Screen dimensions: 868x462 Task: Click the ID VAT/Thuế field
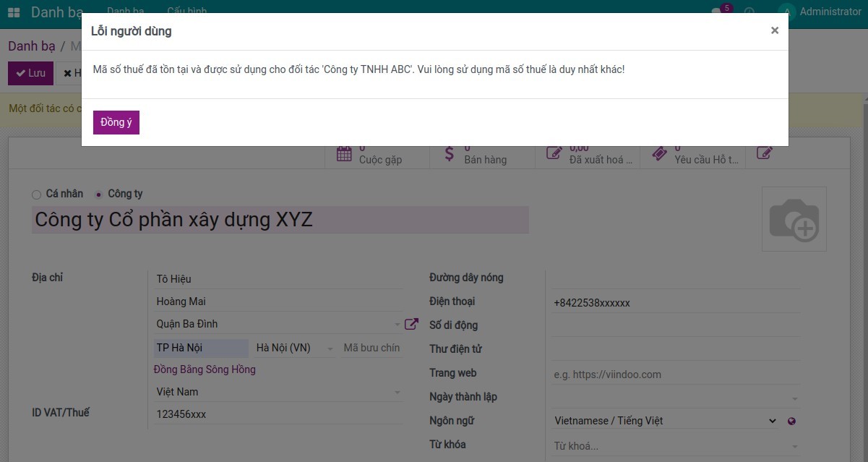(x=278, y=414)
